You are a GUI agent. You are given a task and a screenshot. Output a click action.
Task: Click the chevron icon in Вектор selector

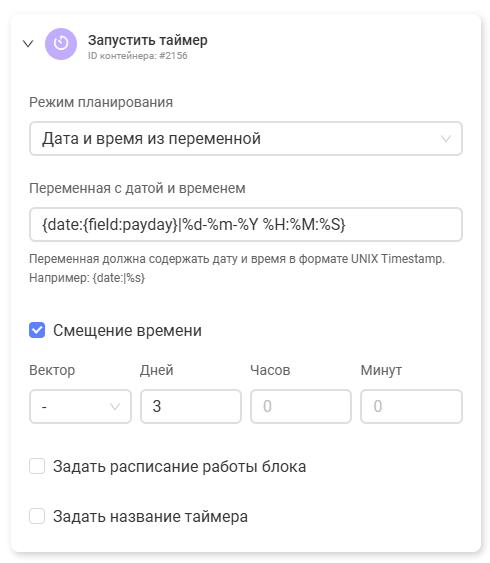pos(115,406)
